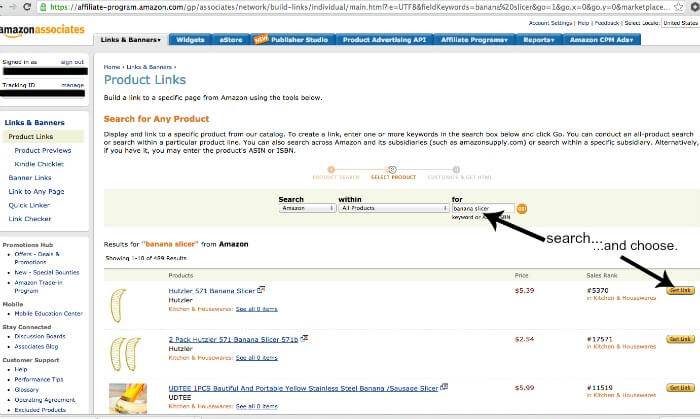
Task: Open Amazon Trade-In Program link
Action: tap(38, 286)
